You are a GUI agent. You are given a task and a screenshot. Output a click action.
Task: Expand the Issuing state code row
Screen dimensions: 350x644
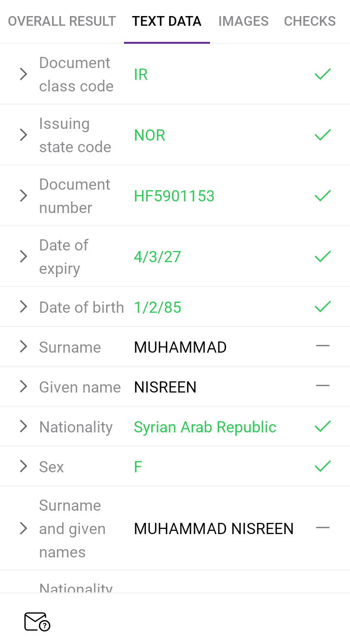pyautogui.click(x=23, y=135)
